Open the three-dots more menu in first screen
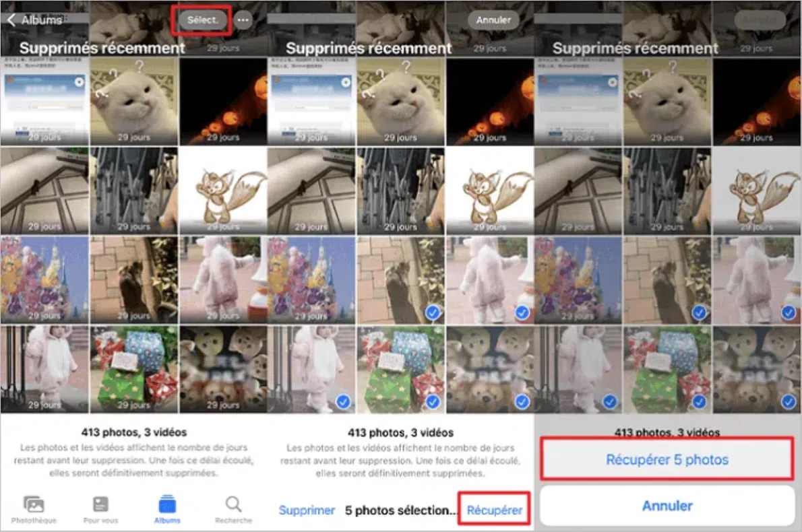This screenshot has width=802, height=532. (x=243, y=20)
